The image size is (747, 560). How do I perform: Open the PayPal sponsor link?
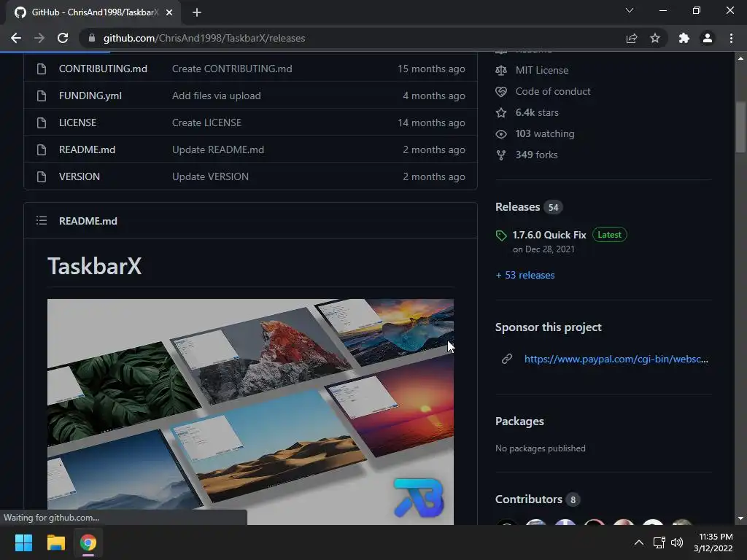[x=616, y=359]
